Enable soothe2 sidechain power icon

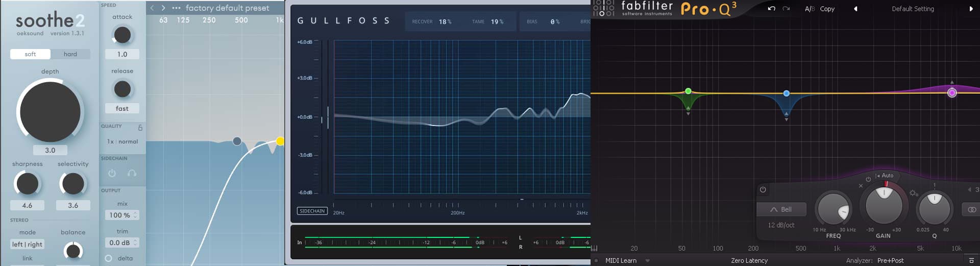tap(112, 174)
